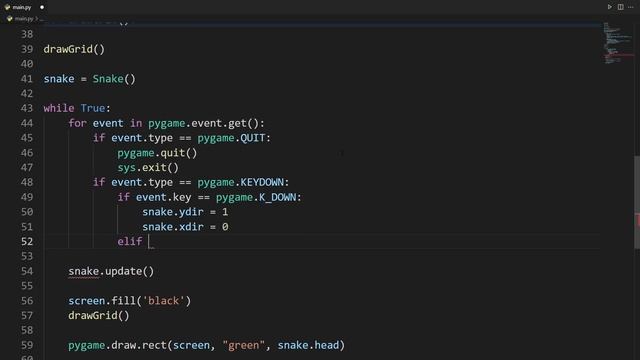Click line number 39 in gutter
The image size is (640, 360).
click(27, 49)
